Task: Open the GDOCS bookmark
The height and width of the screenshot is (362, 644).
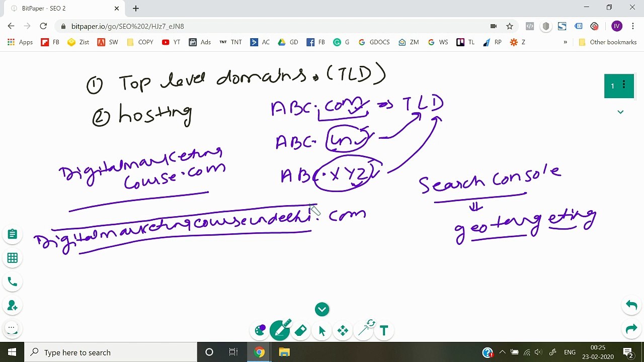Action: coord(374,42)
